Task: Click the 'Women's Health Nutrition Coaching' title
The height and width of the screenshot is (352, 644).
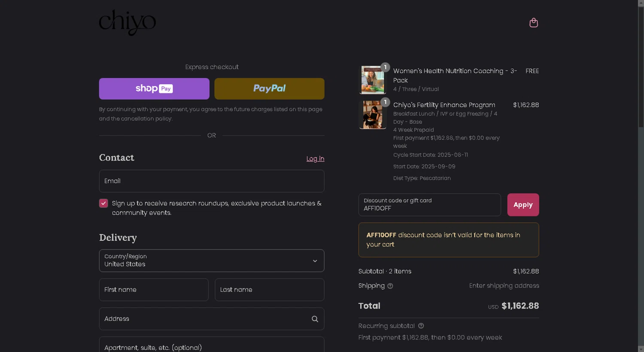Action: click(x=455, y=76)
